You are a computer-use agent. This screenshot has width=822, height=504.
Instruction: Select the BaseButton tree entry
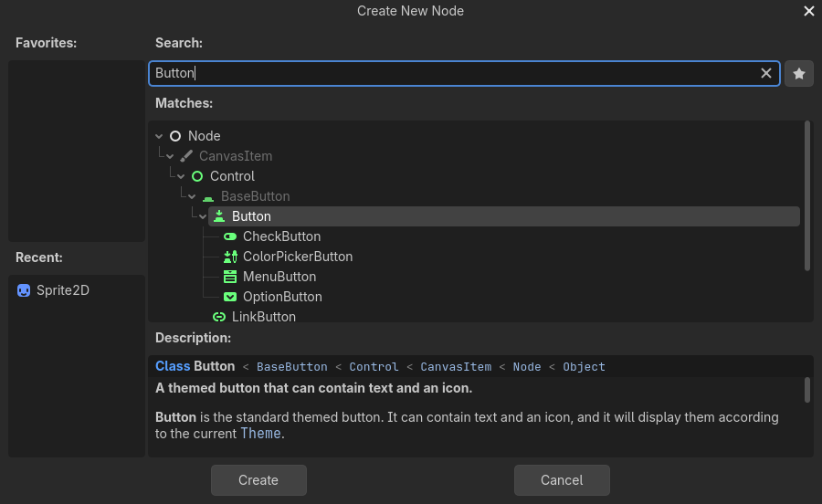pyautogui.click(x=255, y=196)
